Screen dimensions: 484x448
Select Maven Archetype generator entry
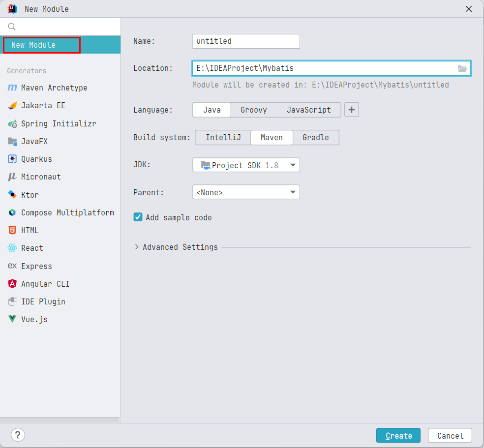(x=60, y=88)
